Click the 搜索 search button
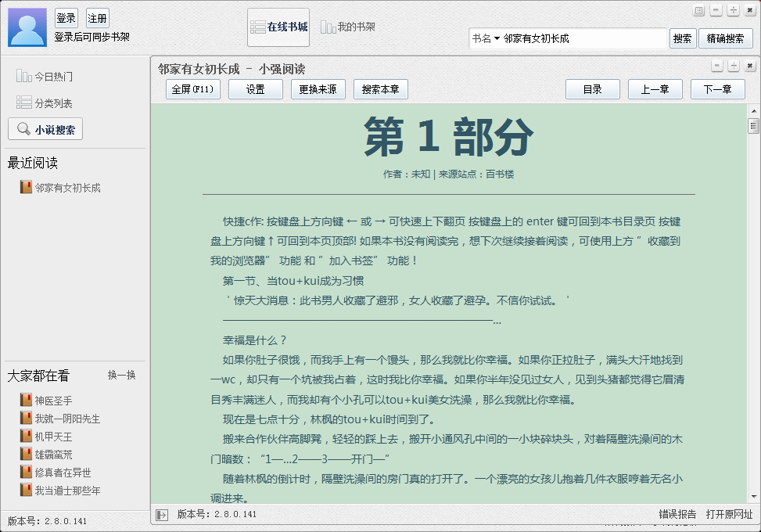The width and height of the screenshot is (761, 532). coord(682,37)
